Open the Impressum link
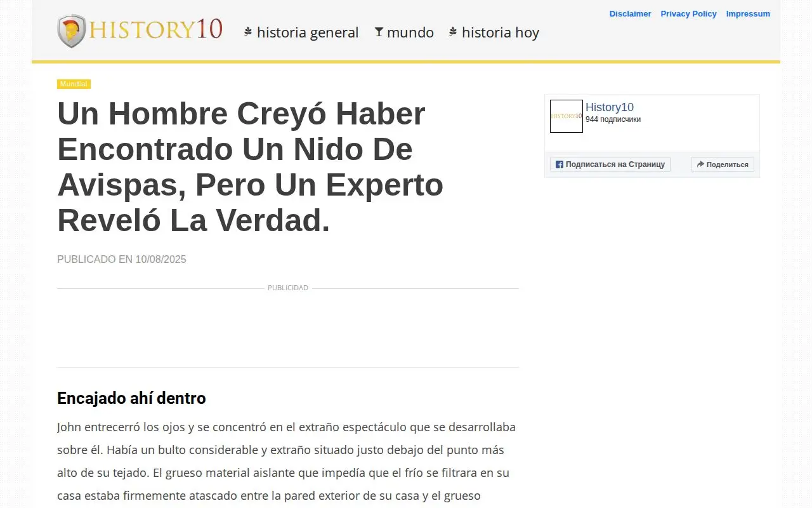This screenshot has width=812, height=508. [748, 14]
